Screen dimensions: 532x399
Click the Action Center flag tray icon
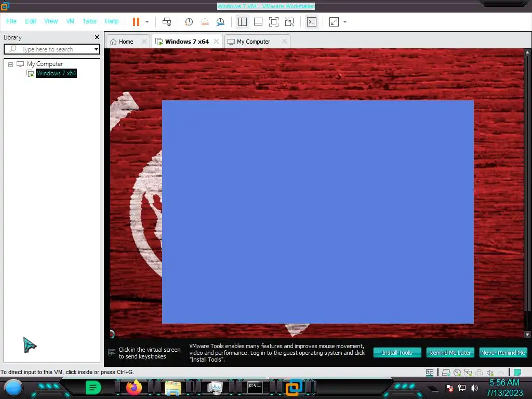click(449, 388)
